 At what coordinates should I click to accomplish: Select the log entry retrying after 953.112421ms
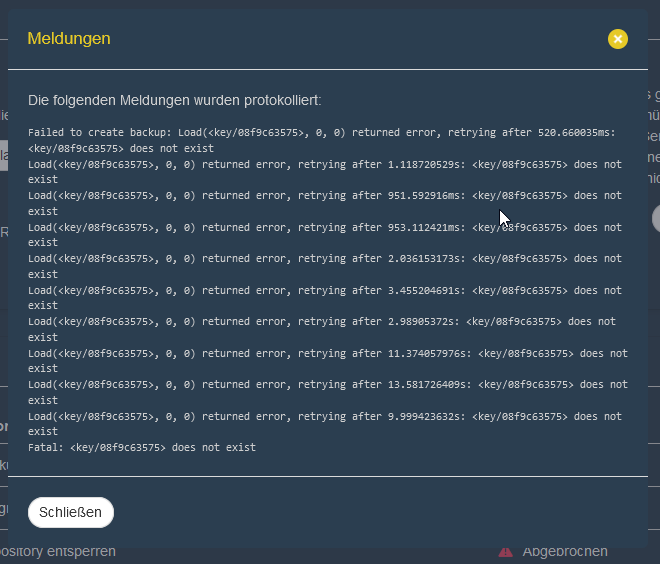324,228
